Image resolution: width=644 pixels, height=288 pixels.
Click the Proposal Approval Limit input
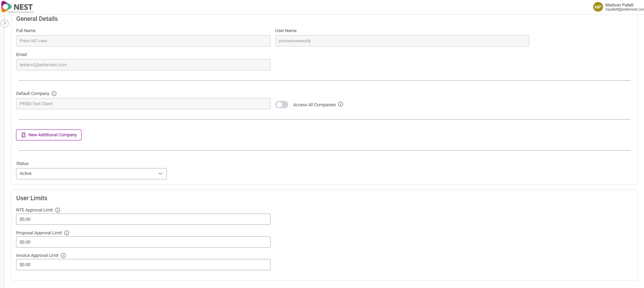click(143, 242)
